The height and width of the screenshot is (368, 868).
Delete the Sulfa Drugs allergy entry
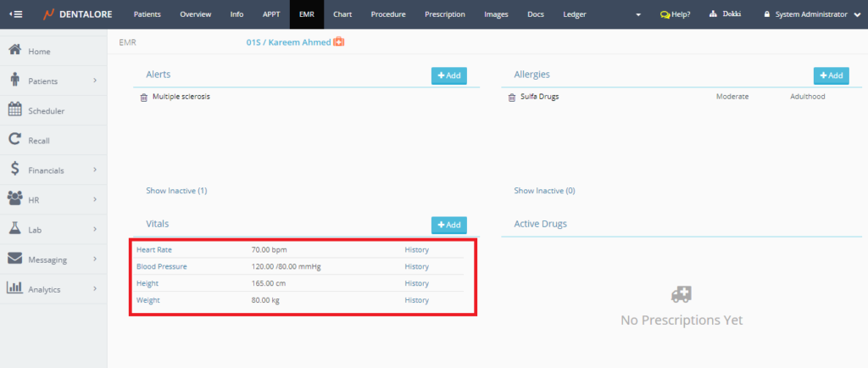pyautogui.click(x=511, y=98)
